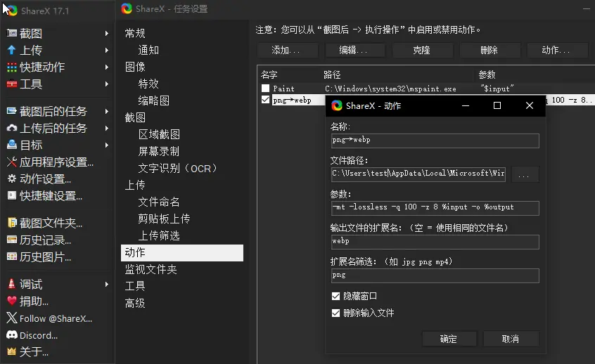Click the 路径 column header

[x=332, y=74]
